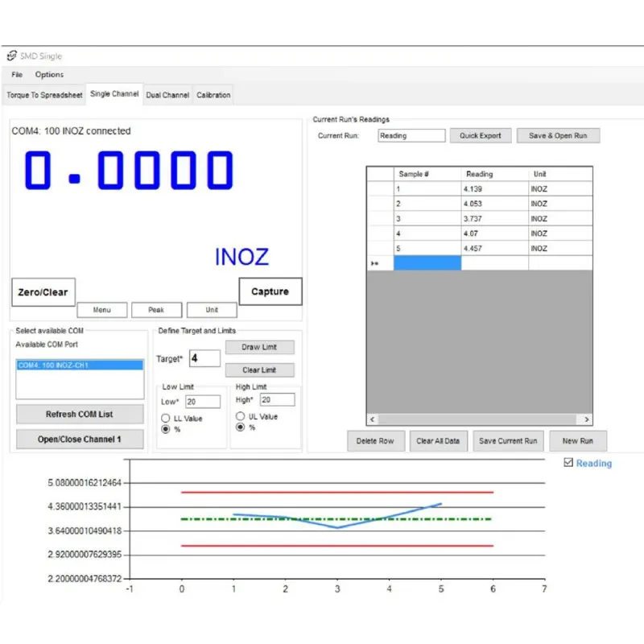Open the Options menu
Image resolution: width=644 pixels, height=644 pixels.
pos(48,74)
